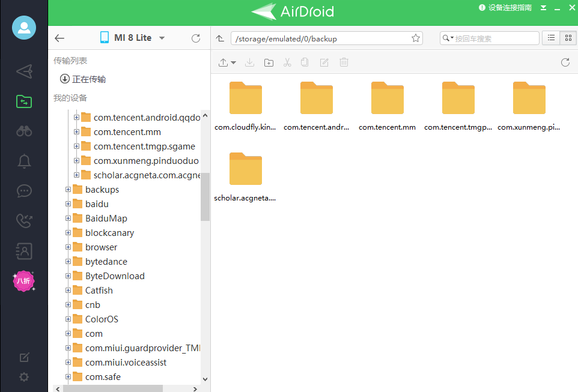The height and width of the screenshot is (392, 578).
Task: Click tree vertical scrollbar thumb
Action: coord(205,197)
